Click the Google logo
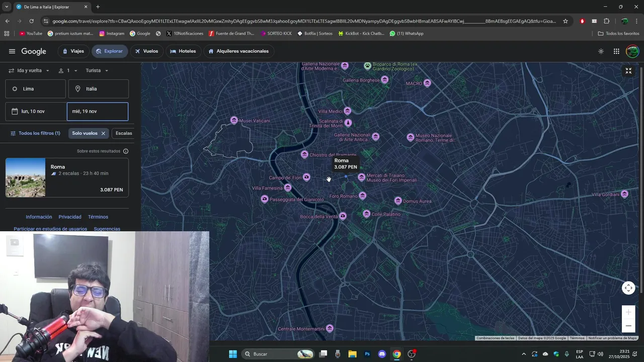The width and height of the screenshot is (644, 362). tap(34, 51)
